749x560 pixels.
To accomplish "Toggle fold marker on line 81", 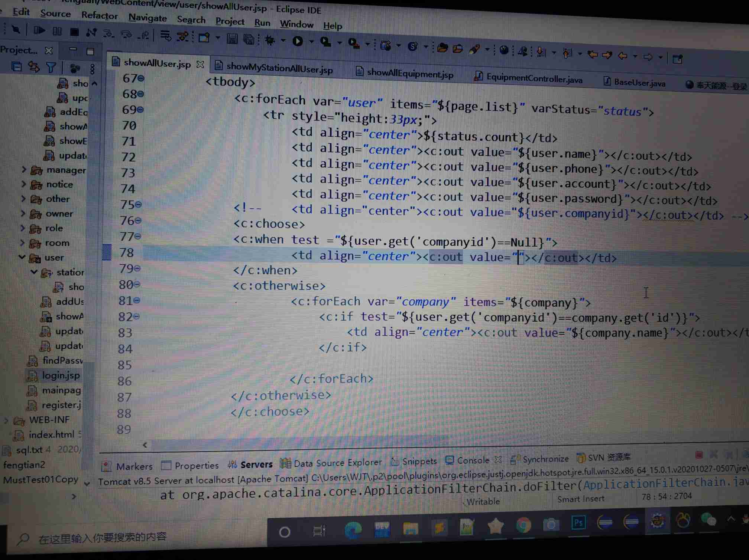I will tap(137, 300).
